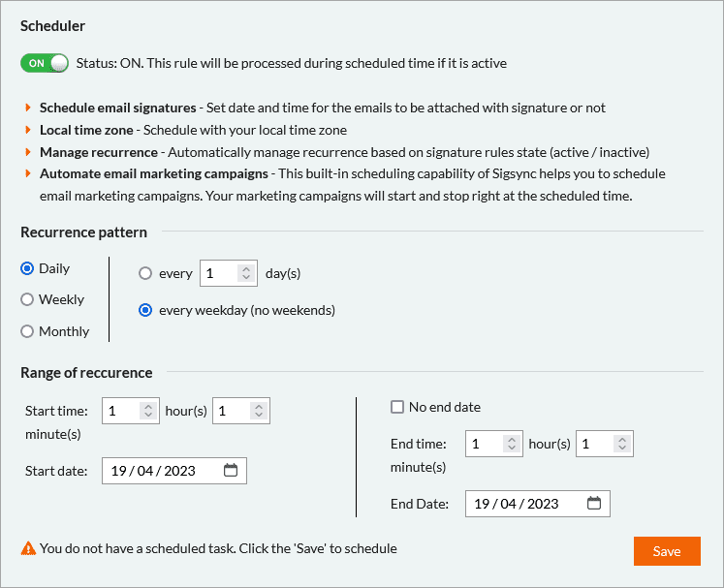Click the arrow bullet beside Schedule email signatures
724x588 pixels.
[29, 108]
